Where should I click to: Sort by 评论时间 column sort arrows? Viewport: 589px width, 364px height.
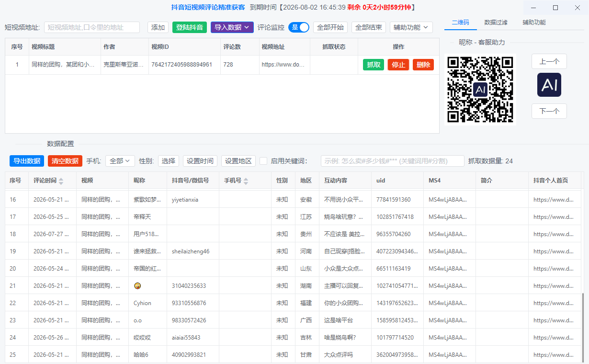[61, 181]
